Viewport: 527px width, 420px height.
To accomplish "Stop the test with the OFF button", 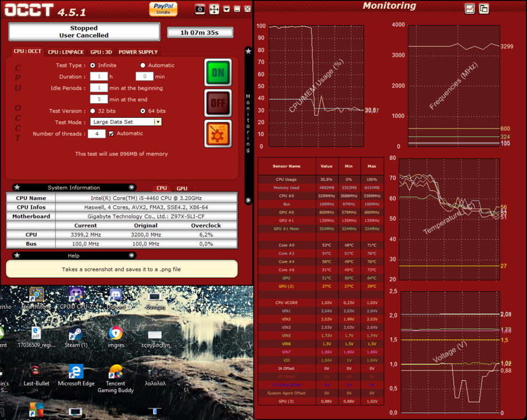I will (x=218, y=103).
